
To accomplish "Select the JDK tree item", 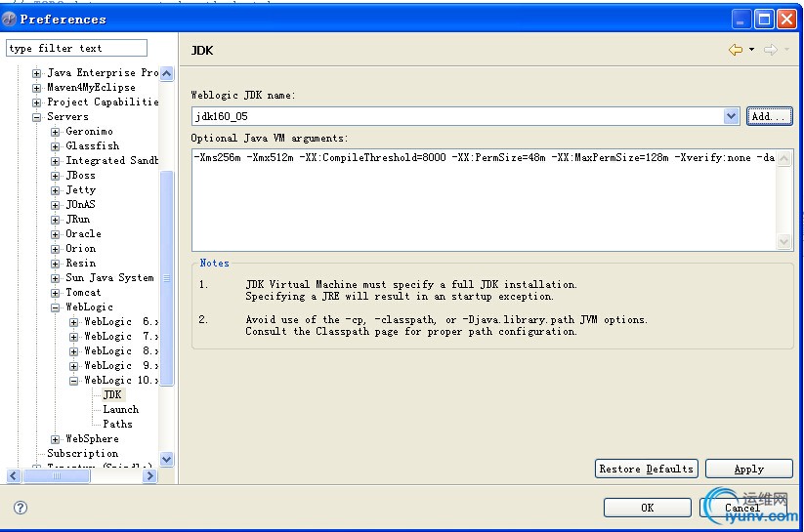I will coord(112,394).
